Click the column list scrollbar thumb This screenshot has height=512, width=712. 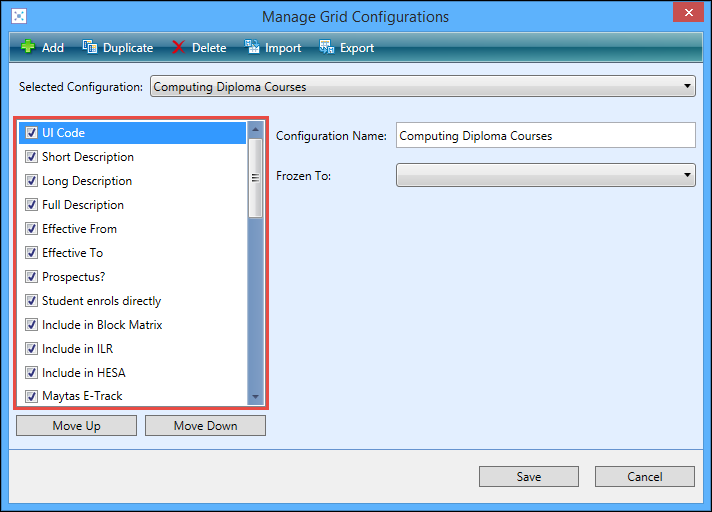(256, 178)
